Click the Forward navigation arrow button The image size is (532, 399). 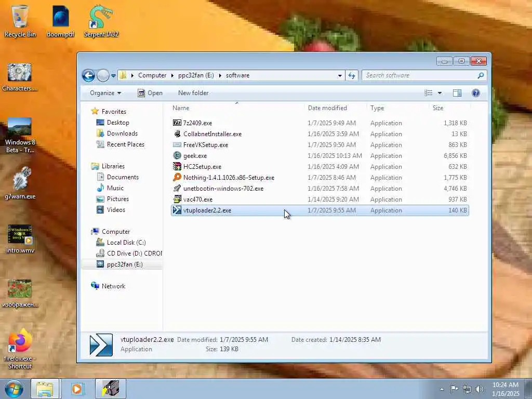coord(103,75)
